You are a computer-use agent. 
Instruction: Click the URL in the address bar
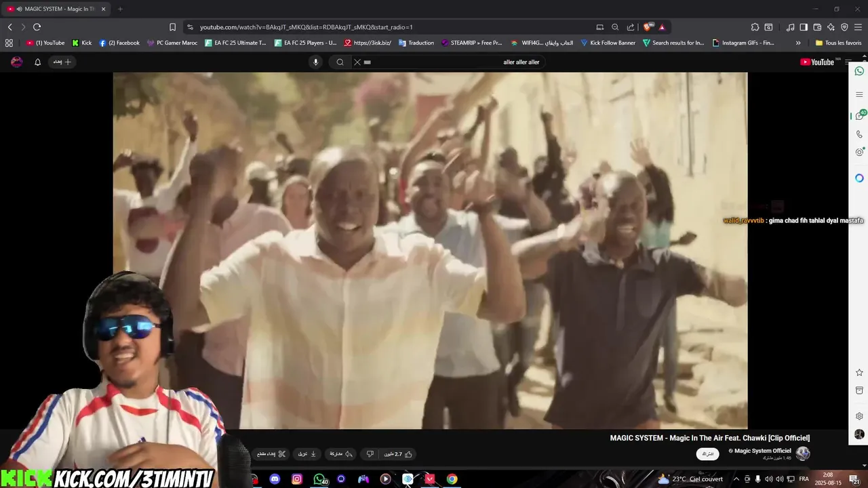[x=306, y=27]
